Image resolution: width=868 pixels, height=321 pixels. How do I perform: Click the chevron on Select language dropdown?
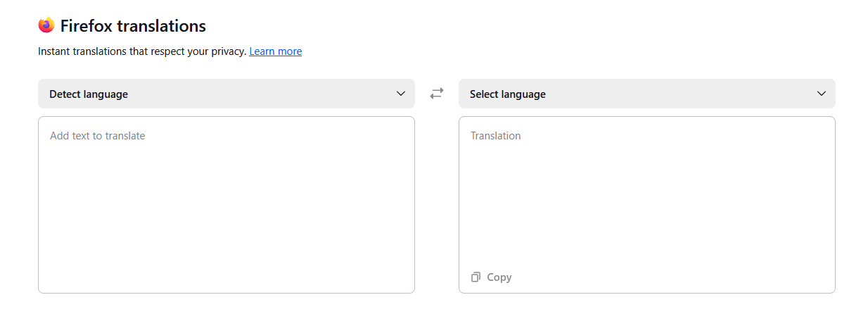point(822,94)
